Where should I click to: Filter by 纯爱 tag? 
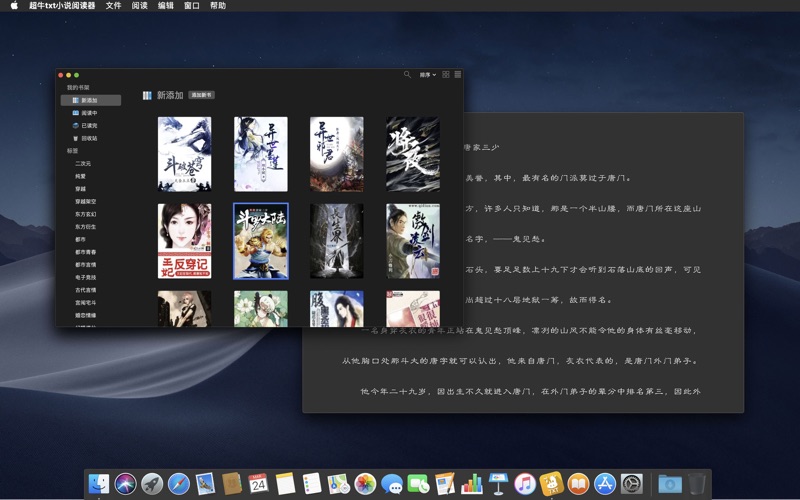pyautogui.click(x=81, y=177)
